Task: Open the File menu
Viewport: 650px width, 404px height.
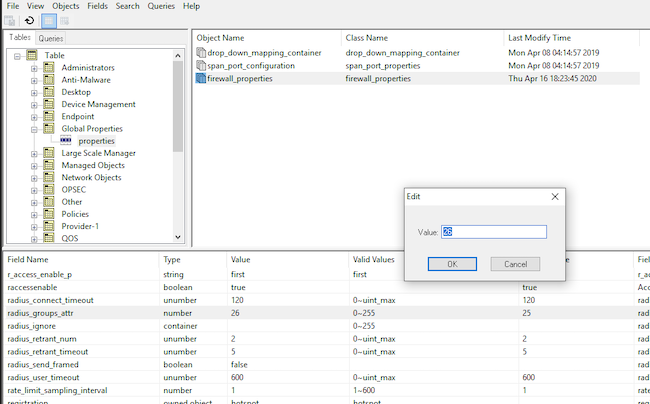Action: click(13, 6)
